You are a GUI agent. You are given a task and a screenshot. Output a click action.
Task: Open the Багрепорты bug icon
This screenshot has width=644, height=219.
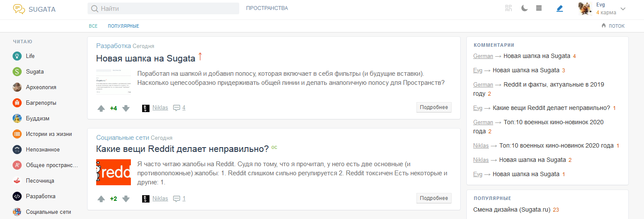pyautogui.click(x=17, y=103)
